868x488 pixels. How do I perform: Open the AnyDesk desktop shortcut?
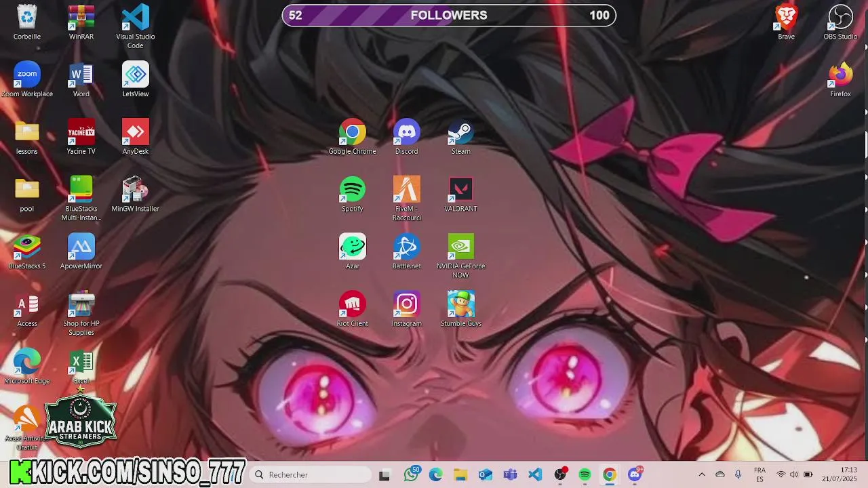pyautogui.click(x=136, y=137)
